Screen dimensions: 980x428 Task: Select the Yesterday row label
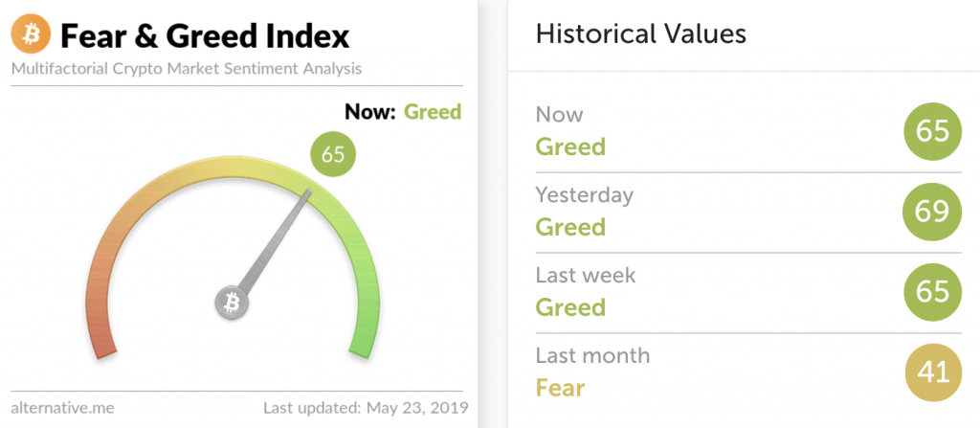[584, 195]
